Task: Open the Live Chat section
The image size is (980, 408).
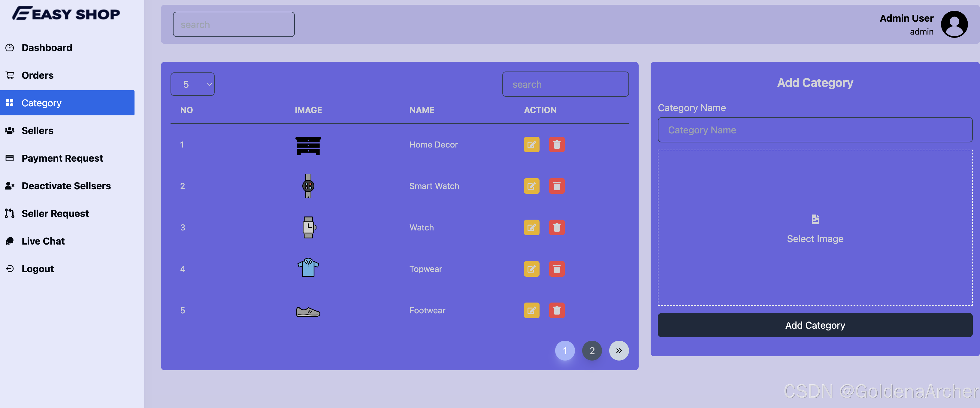Action: [43, 241]
